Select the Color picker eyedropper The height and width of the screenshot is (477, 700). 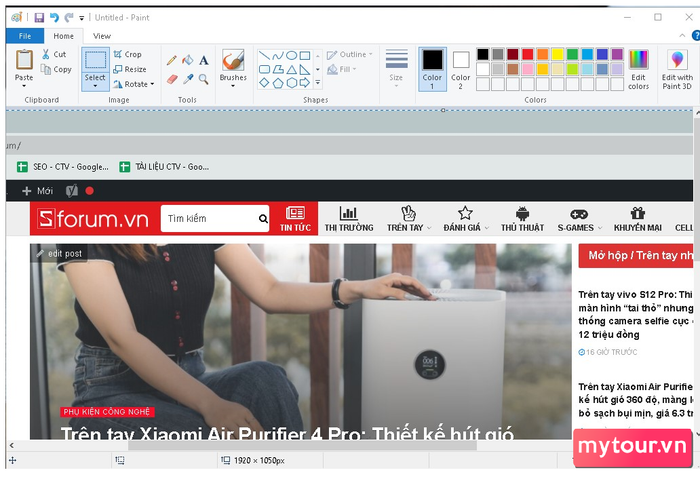tap(188, 80)
